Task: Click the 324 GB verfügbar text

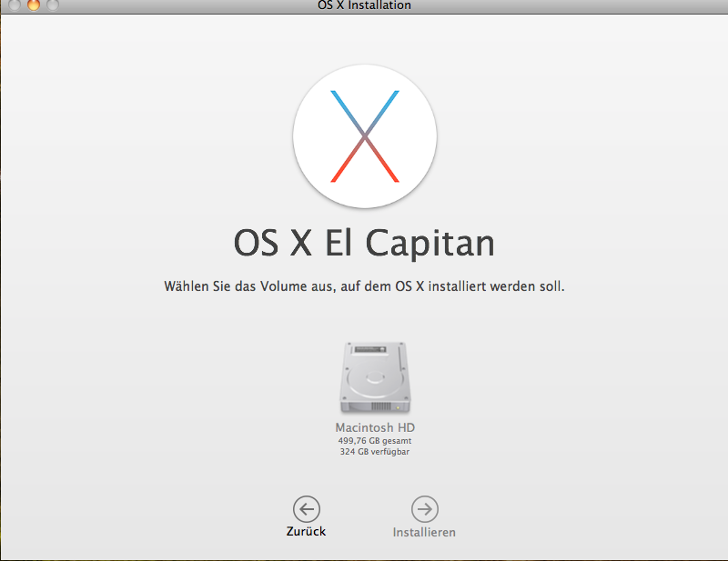Action: 375,452
